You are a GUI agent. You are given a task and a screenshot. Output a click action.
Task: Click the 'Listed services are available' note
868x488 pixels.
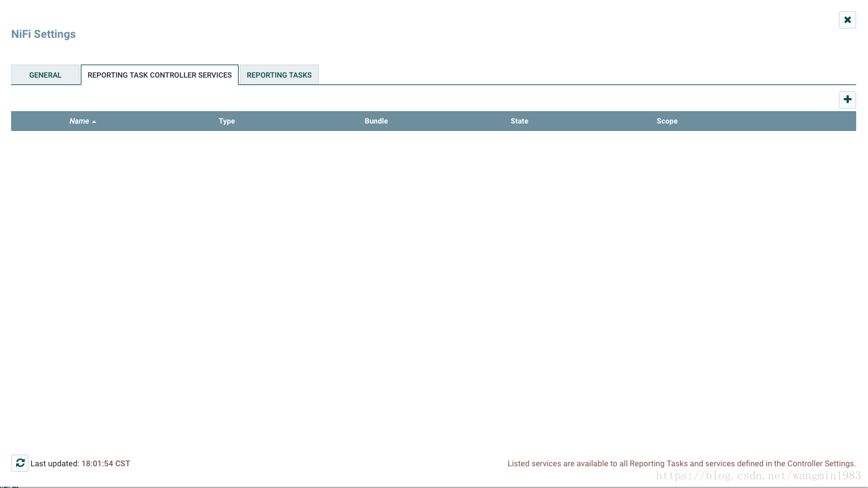682,464
